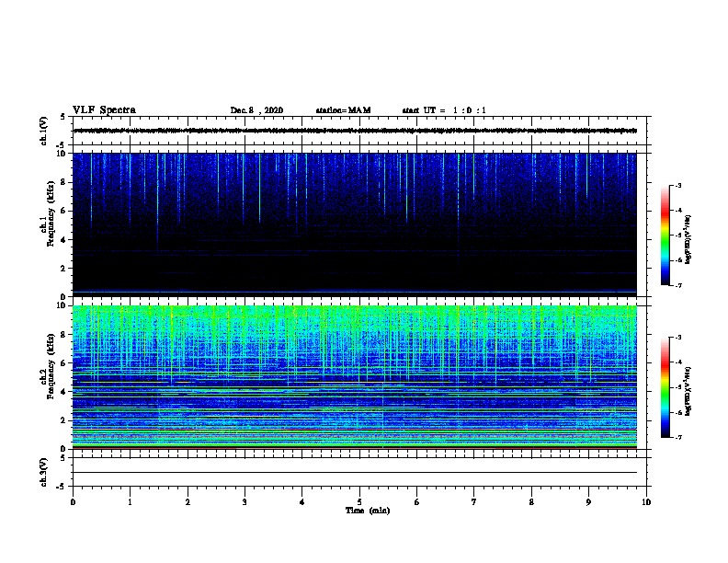Click inside the ch.2 spectrogram panel

[x=355, y=377]
